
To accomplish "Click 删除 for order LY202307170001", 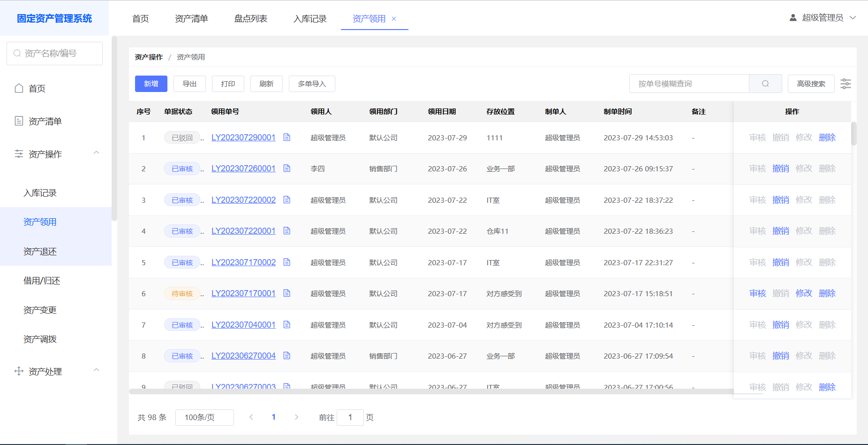I will pos(827,293).
